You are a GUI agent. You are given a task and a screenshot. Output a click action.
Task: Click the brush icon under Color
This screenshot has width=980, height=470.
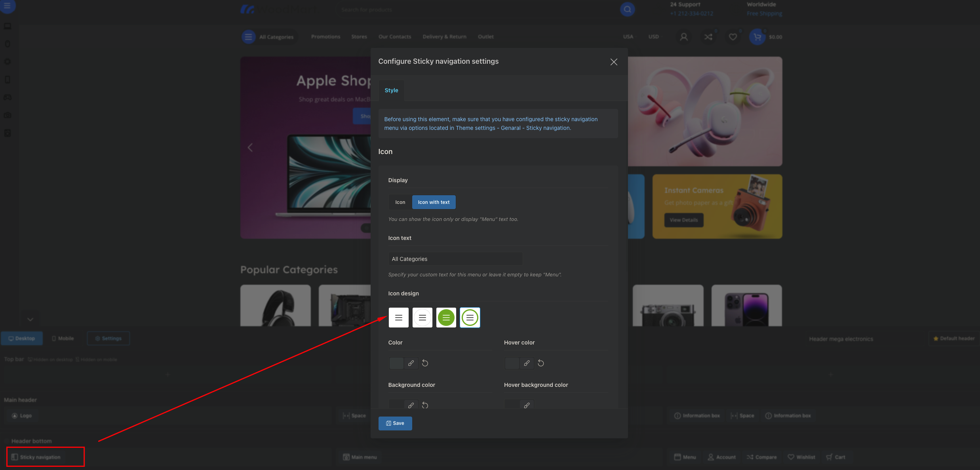pyautogui.click(x=411, y=363)
